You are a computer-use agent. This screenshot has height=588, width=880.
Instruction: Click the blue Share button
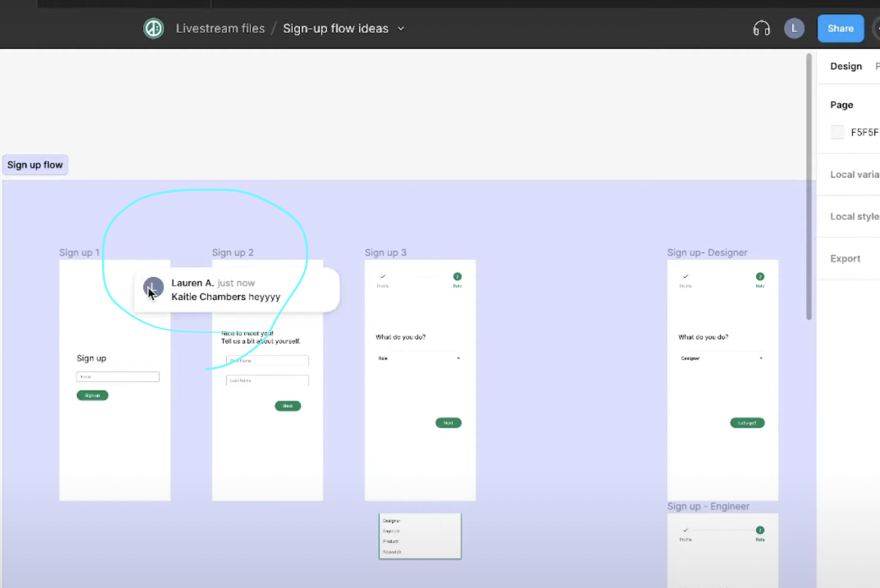coord(840,28)
